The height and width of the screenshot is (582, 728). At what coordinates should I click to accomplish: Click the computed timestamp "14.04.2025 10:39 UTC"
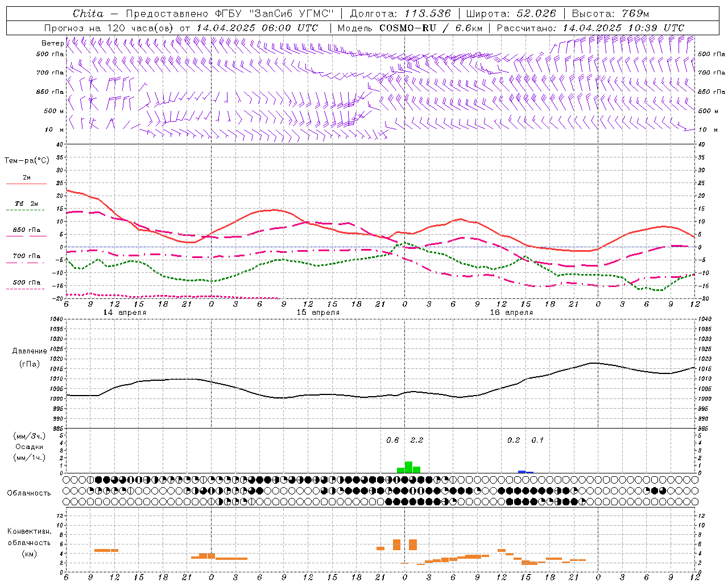[x=623, y=28]
